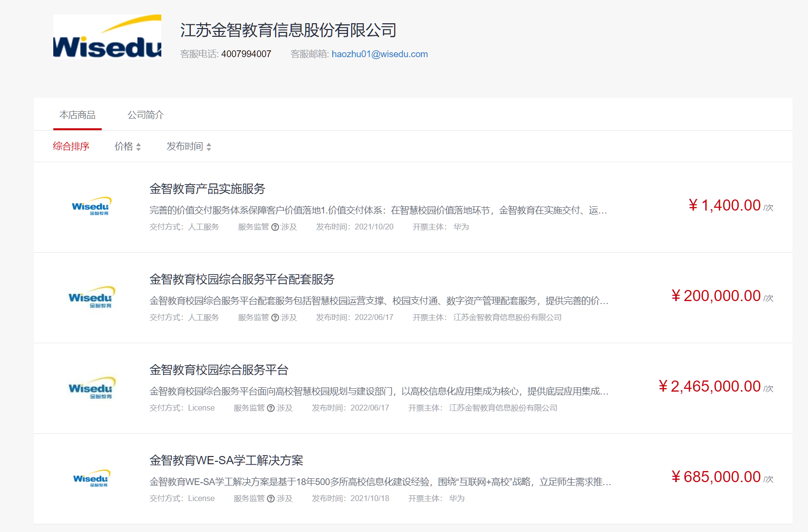Image resolution: width=808 pixels, height=532 pixels.
Task: Click 发布时间: 2021/10/18 text
Action: click(351, 499)
